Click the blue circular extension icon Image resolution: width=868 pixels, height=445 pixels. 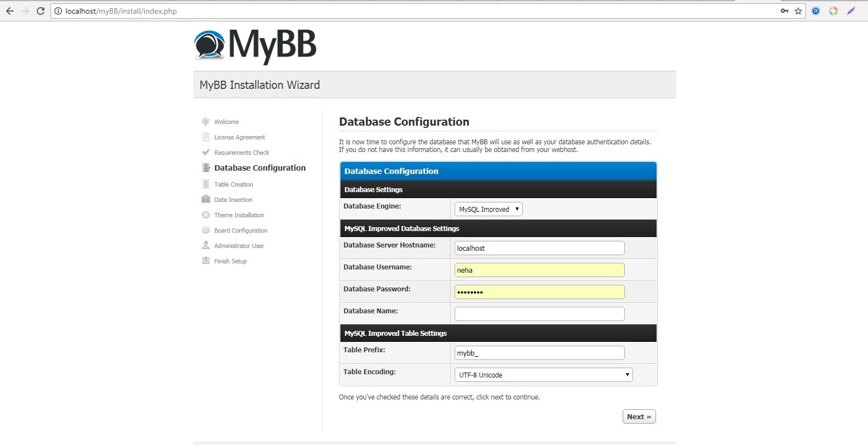pos(816,11)
